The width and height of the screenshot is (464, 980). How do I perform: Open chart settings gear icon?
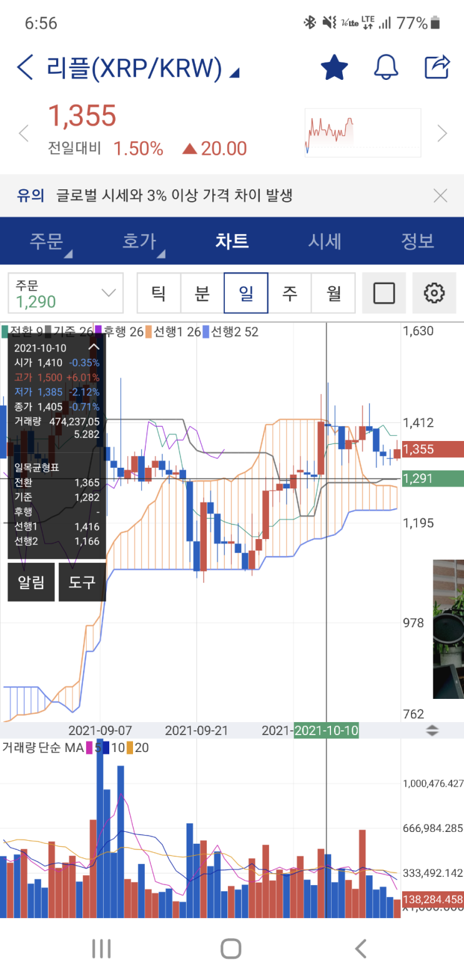pos(434,293)
